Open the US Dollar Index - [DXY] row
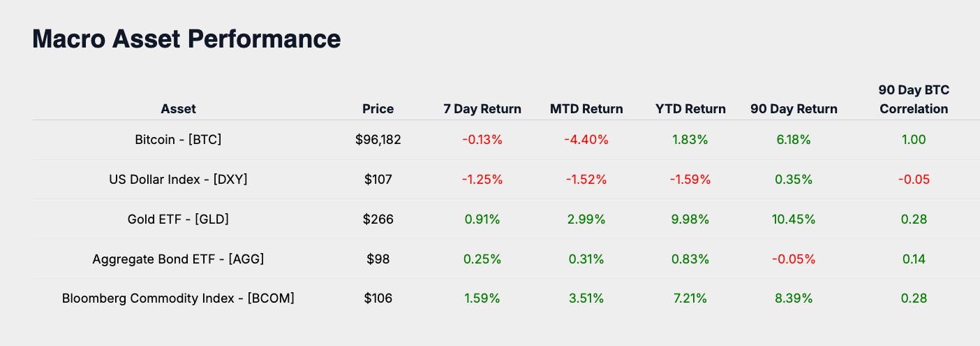 178,180
